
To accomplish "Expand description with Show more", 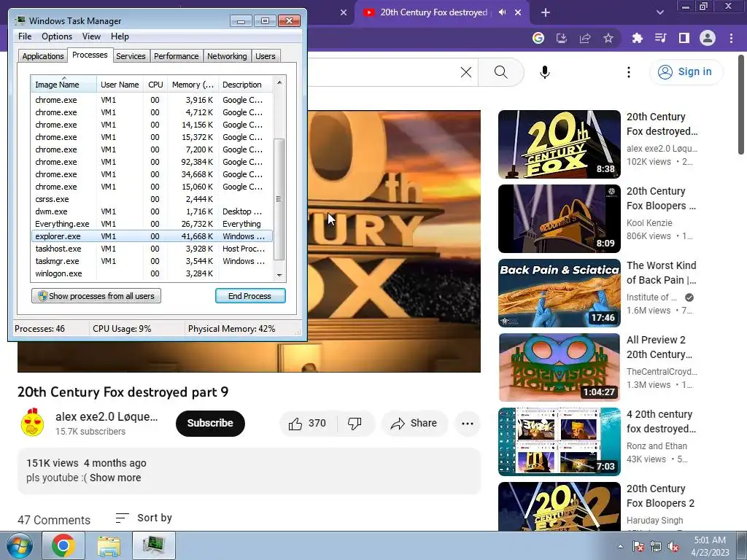I will 115,478.
